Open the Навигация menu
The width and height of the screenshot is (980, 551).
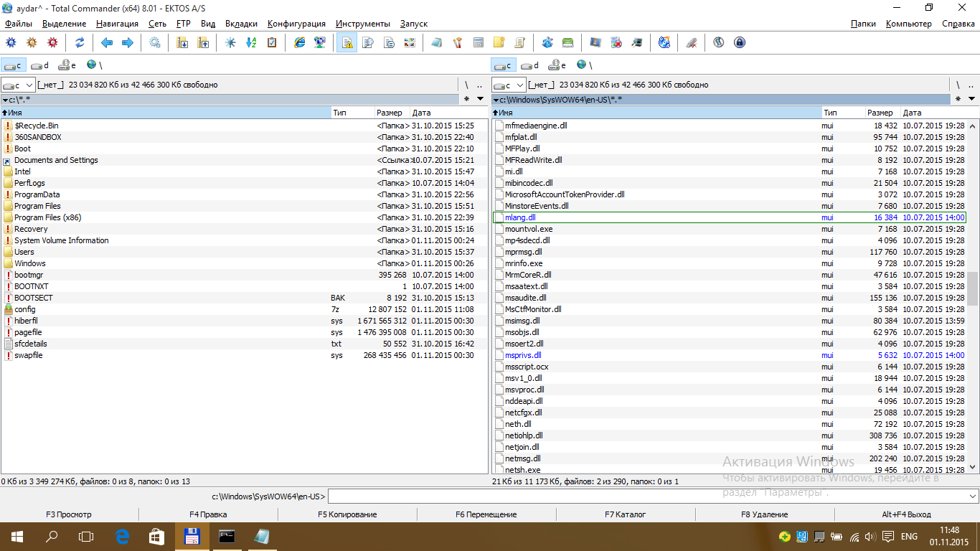117,24
